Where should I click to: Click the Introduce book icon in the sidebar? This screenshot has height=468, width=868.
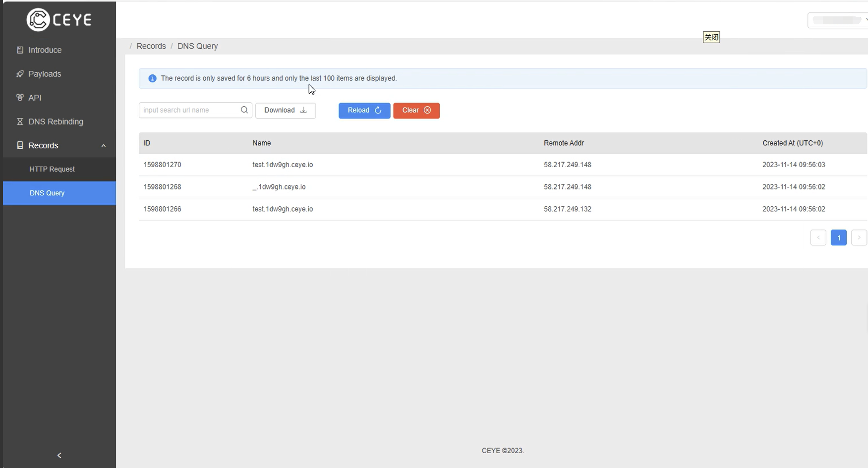[20, 50]
